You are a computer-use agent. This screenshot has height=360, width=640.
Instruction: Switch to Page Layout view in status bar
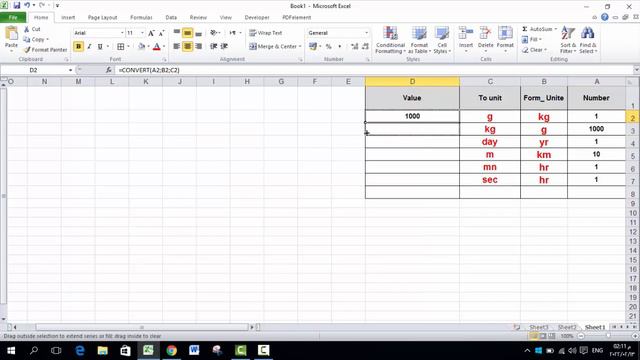(542, 336)
